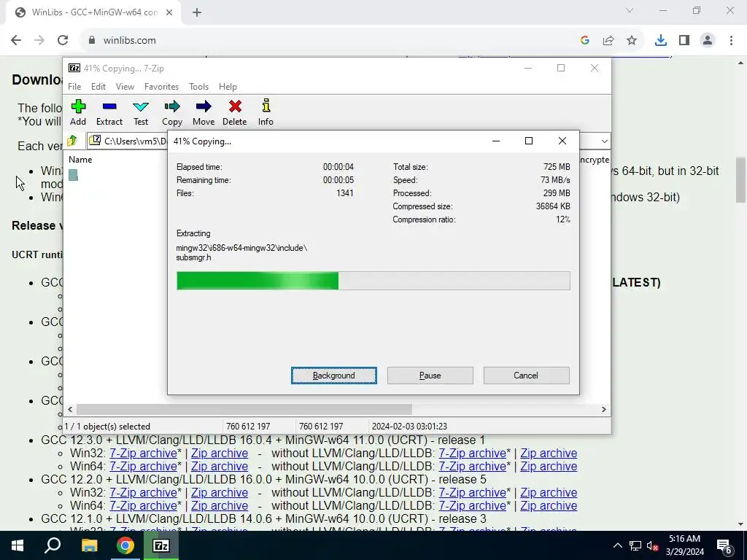Open a new Chrome tab
This screenshot has height=560, width=747.
(197, 12)
